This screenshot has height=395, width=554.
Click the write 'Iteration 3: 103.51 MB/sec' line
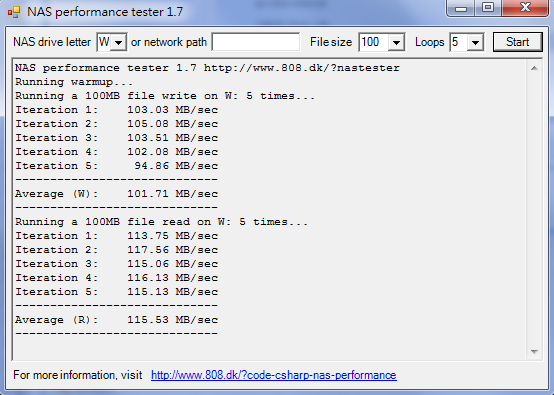click(x=116, y=138)
